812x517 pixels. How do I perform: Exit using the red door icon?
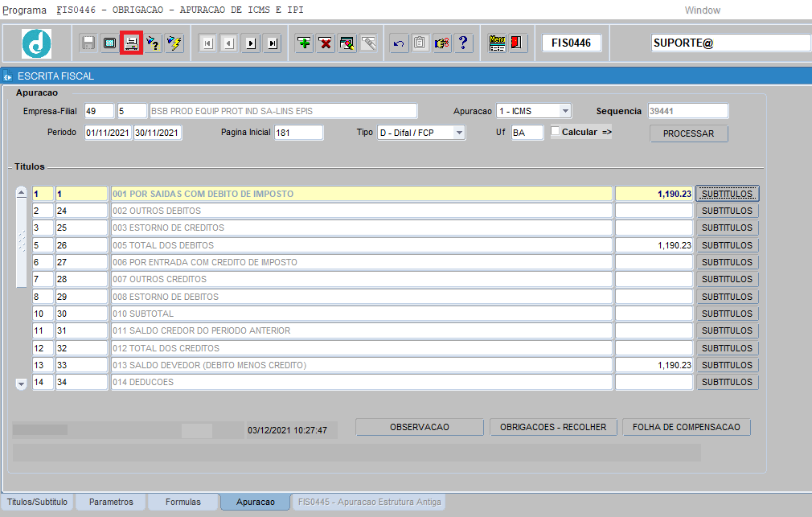click(x=517, y=43)
